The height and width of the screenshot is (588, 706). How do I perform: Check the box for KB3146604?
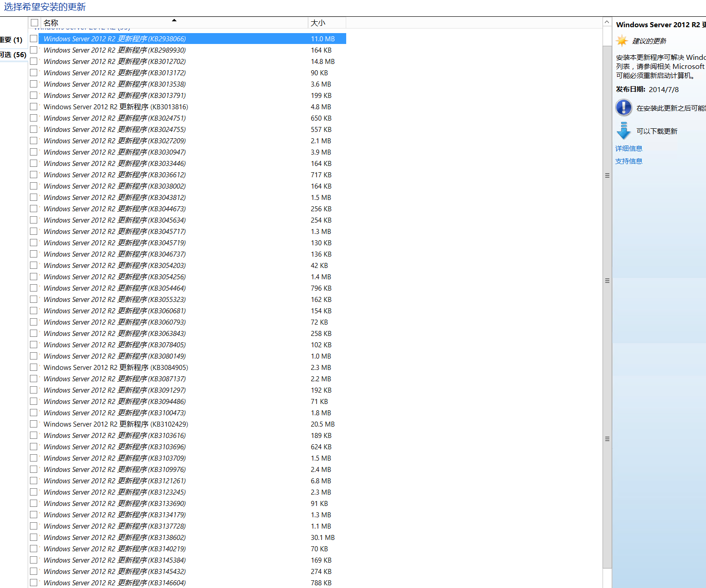tap(34, 583)
